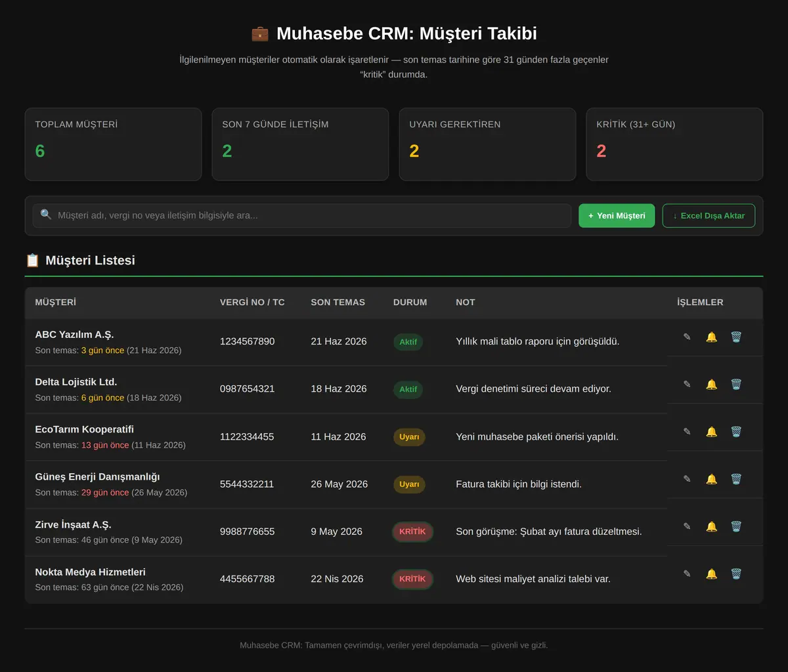Click tax number 0987654321
The height and width of the screenshot is (672, 788).
point(248,389)
